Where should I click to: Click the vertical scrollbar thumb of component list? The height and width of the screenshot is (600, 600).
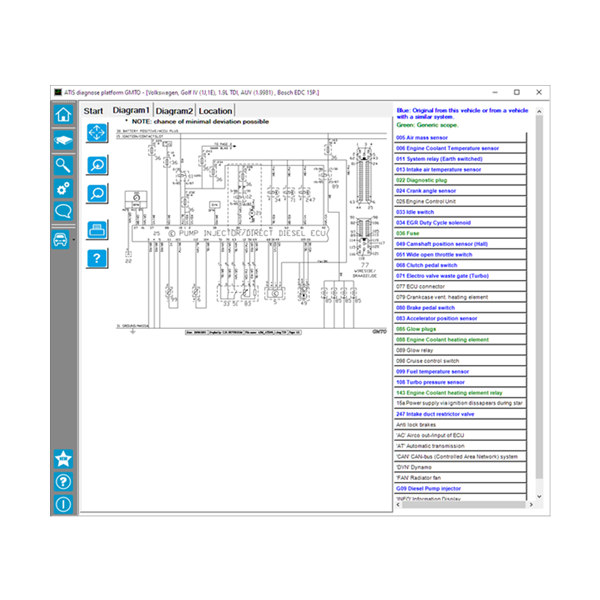pyautogui.click(x=539, y=297)
